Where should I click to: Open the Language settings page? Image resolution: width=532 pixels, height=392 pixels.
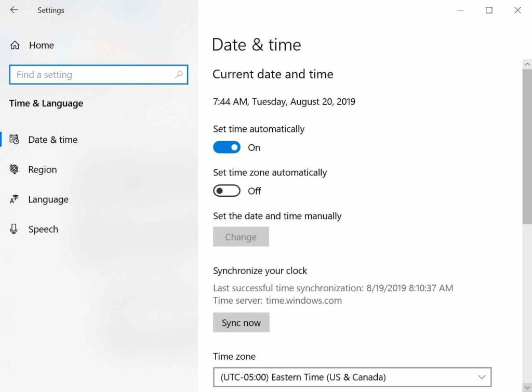pos(48,199)
